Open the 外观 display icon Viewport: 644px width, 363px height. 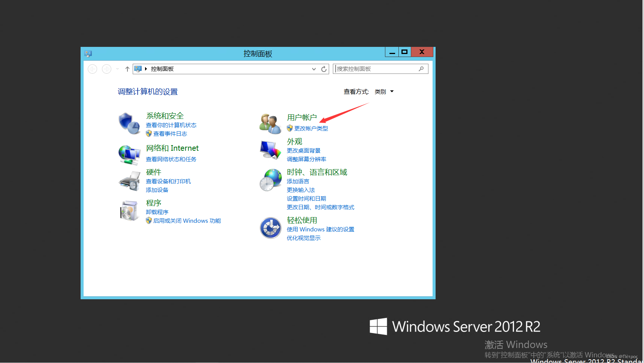(x=270, y=149)
